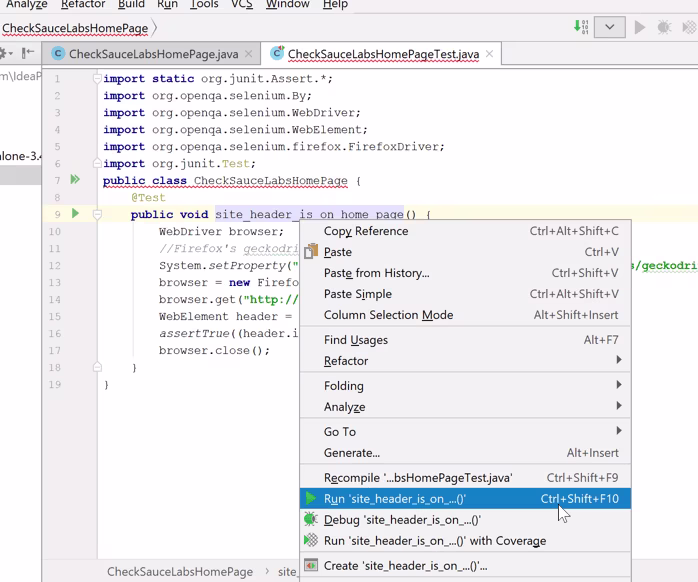Open the Help menu

pyautogui.click(x=335, y=4)
